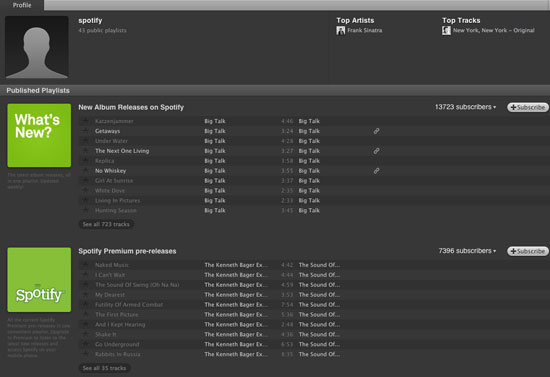Click the spotify profile avatar picture
Screen dimensions: 550x377
point(37,47)
